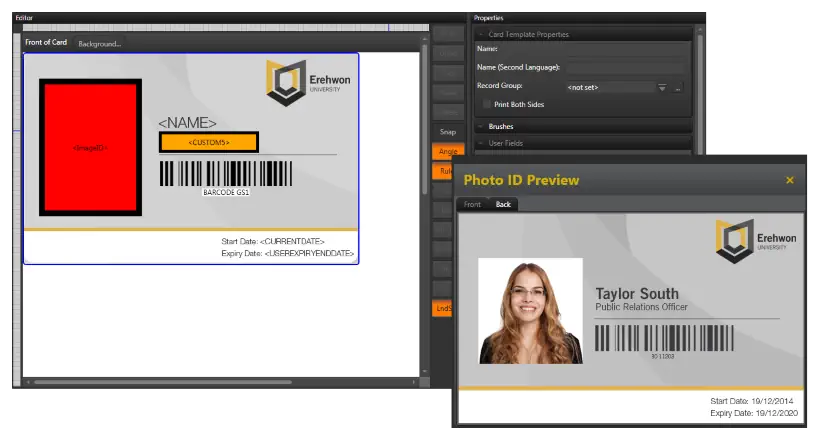Click the cardholder photo in the preview

[530, 311]
